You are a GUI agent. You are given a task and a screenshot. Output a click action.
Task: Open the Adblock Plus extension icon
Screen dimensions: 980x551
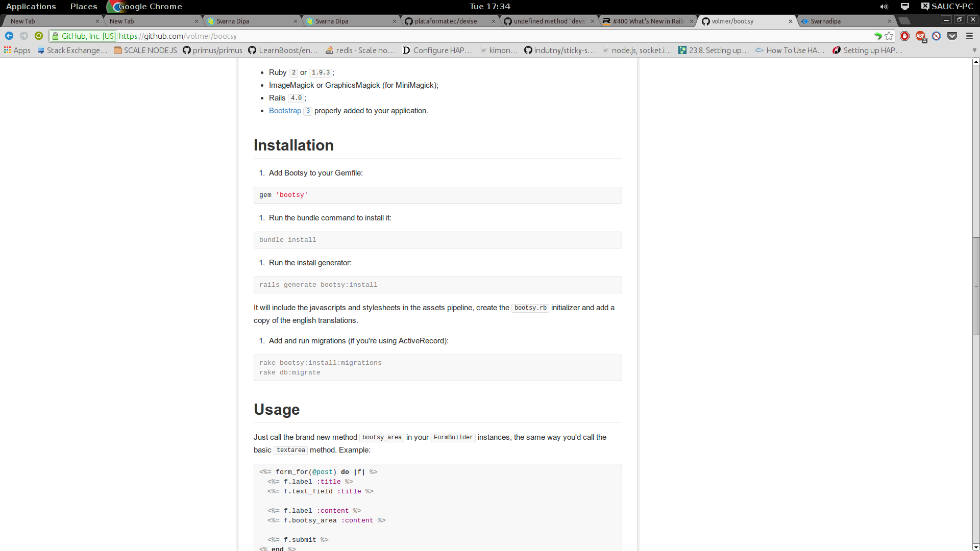tap(921, 36)
